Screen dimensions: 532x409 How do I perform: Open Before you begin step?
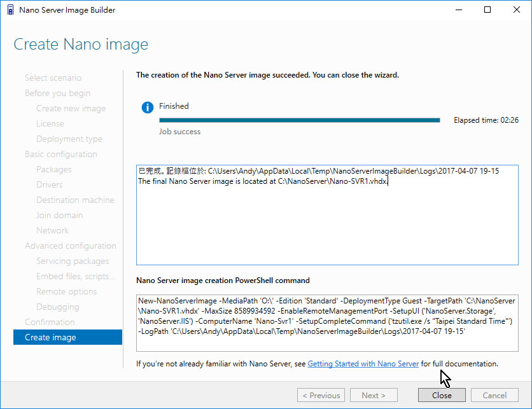(57, 93)
